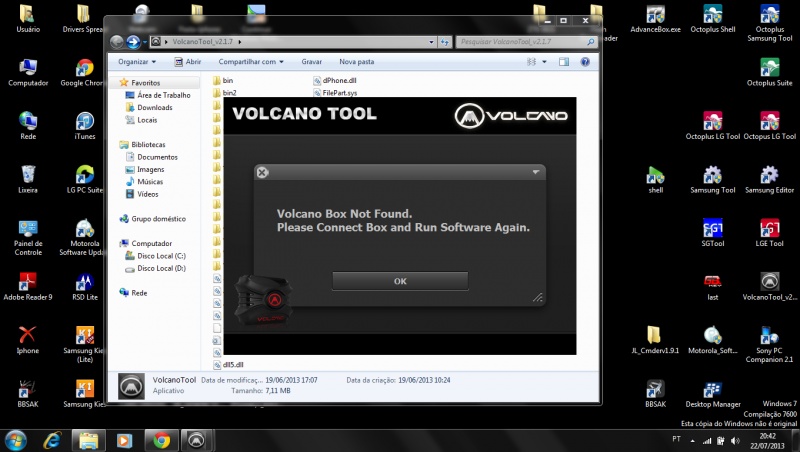Click the Pesquisar VolcanoTool search field
The image size is (800, 452).
click(527, 42)
